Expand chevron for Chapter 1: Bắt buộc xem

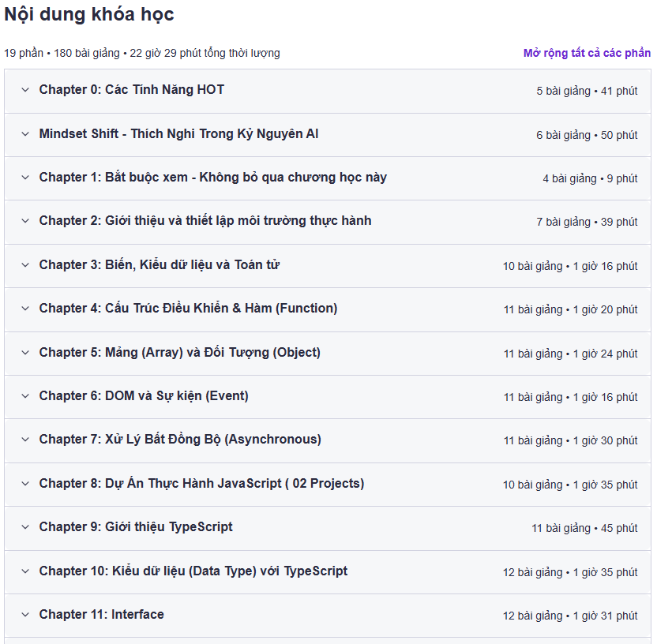(x=25, y=177)
